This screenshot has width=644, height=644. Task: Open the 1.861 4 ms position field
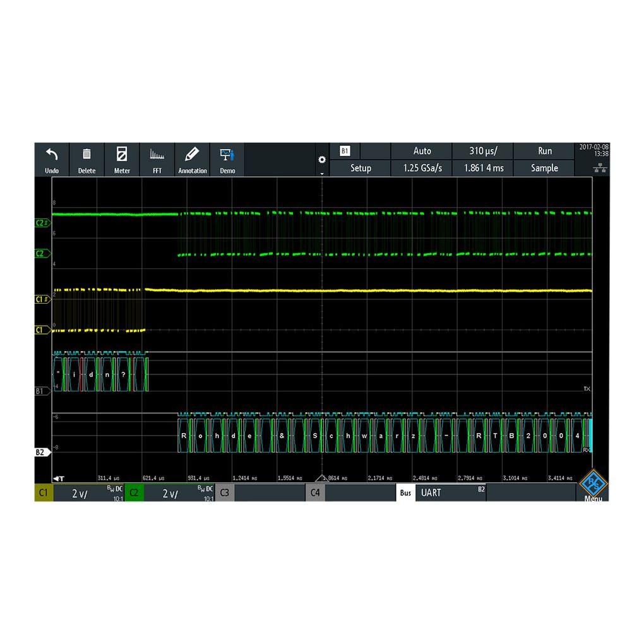point(483,168)
